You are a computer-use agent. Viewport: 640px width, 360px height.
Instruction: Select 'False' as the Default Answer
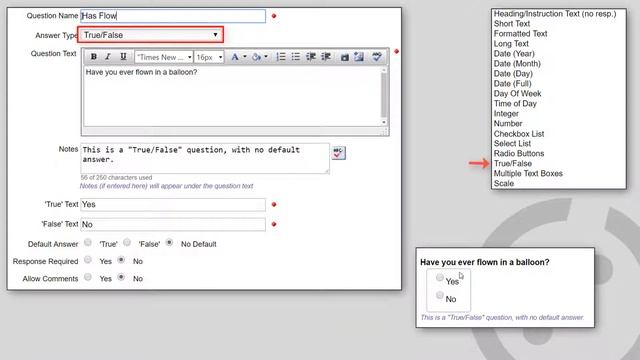127,242
